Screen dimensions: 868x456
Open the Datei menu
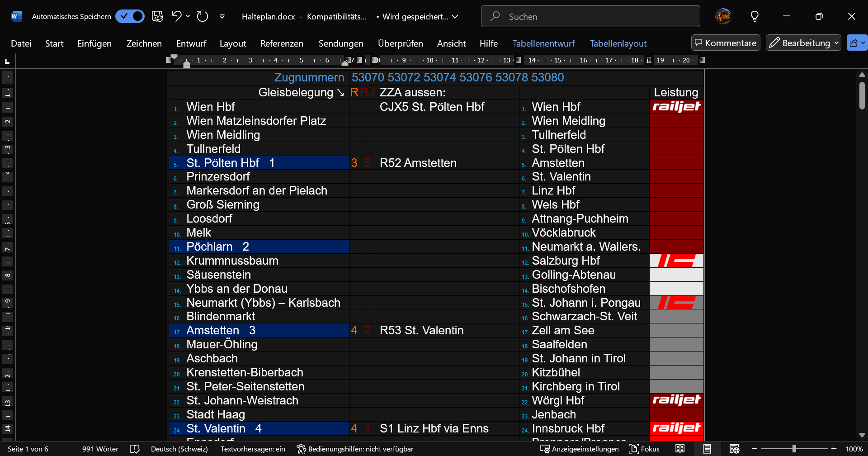21,43
